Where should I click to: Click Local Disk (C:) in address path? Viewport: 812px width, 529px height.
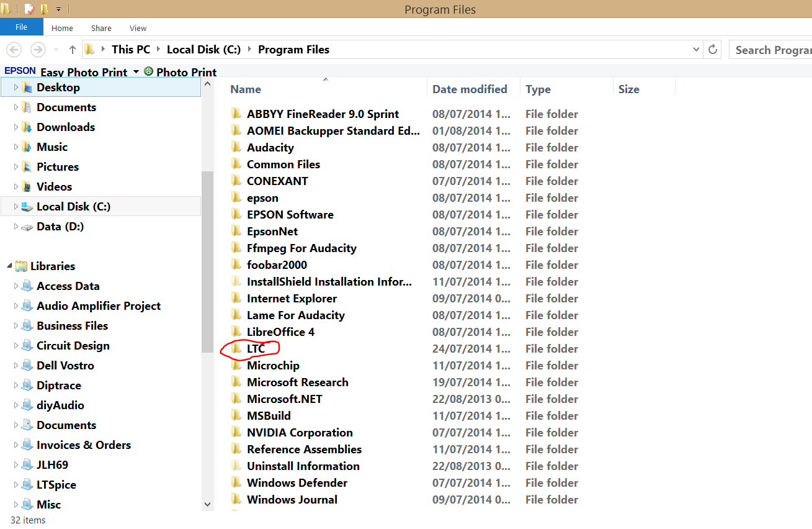pos(203,50)
